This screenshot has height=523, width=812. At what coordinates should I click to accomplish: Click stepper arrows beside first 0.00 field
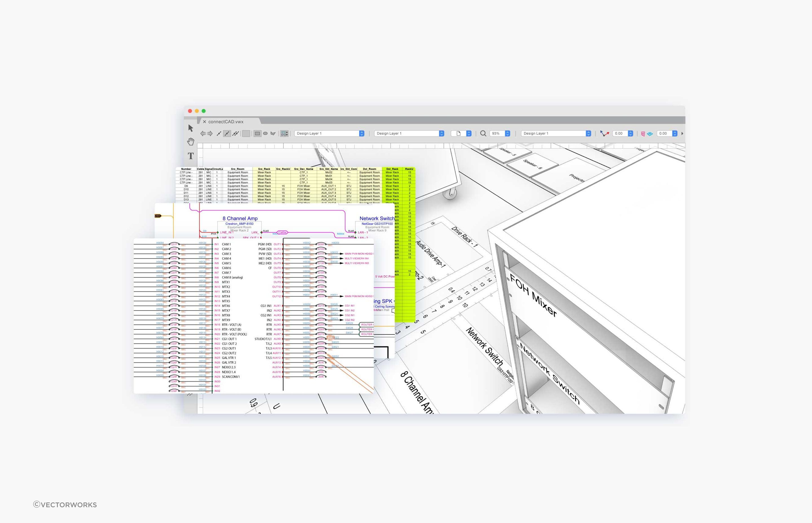pyautogui.click(x=631, y=134)
